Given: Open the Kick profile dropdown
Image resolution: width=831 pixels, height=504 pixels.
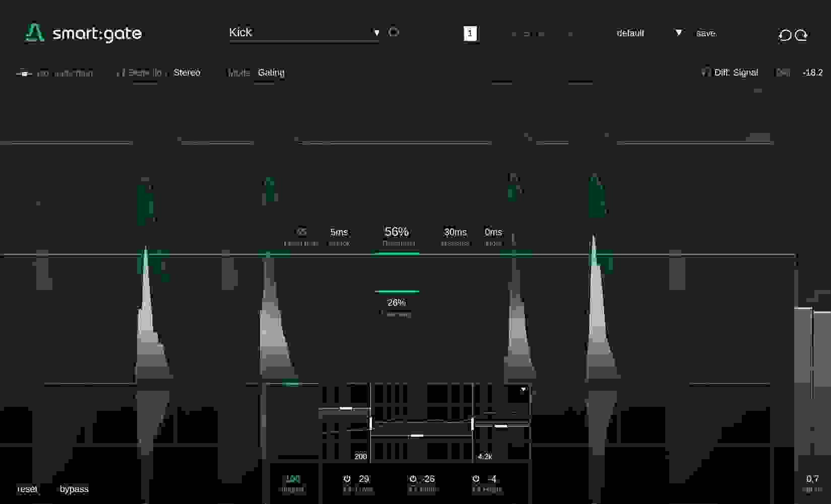Looking at the screenshot, I should (376, 32).
